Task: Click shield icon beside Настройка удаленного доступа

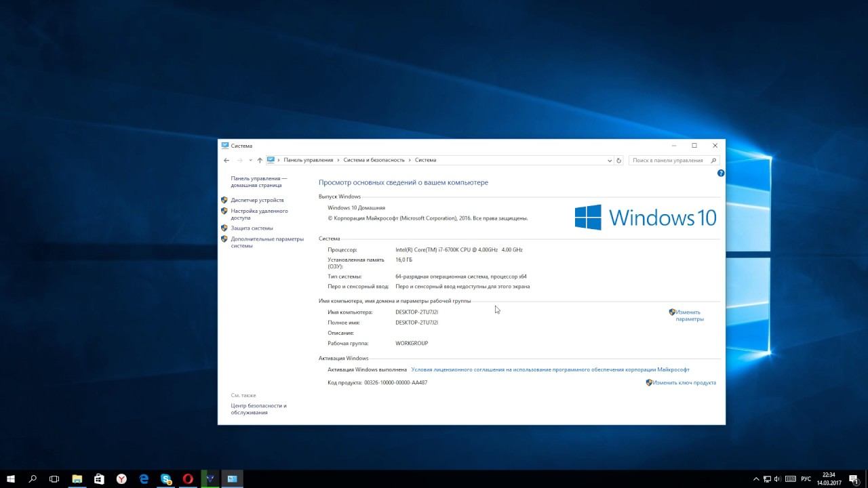Action: pyautogui.click(x=224, y=211)
